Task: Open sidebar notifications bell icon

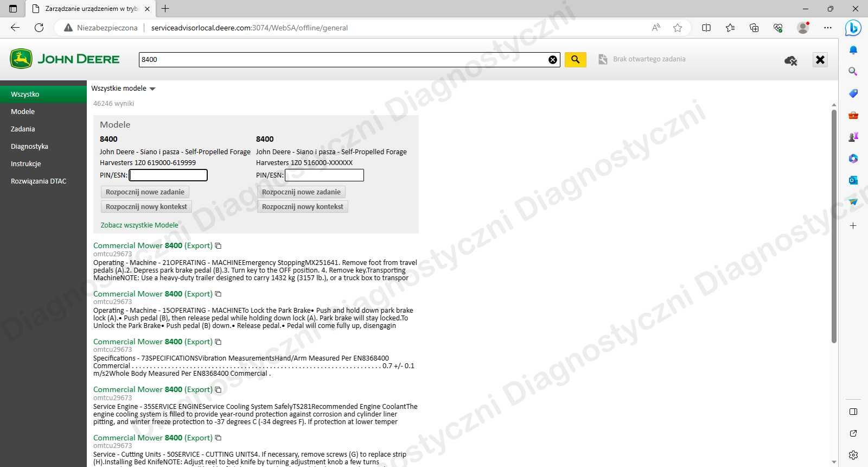Action: click(853, 50)
